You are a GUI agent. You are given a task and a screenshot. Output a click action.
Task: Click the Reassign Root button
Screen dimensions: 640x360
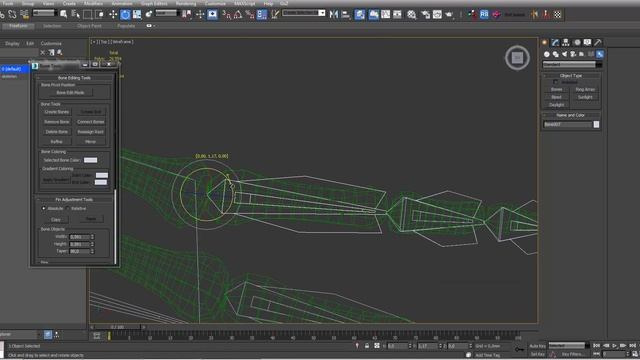coord(91,132)
